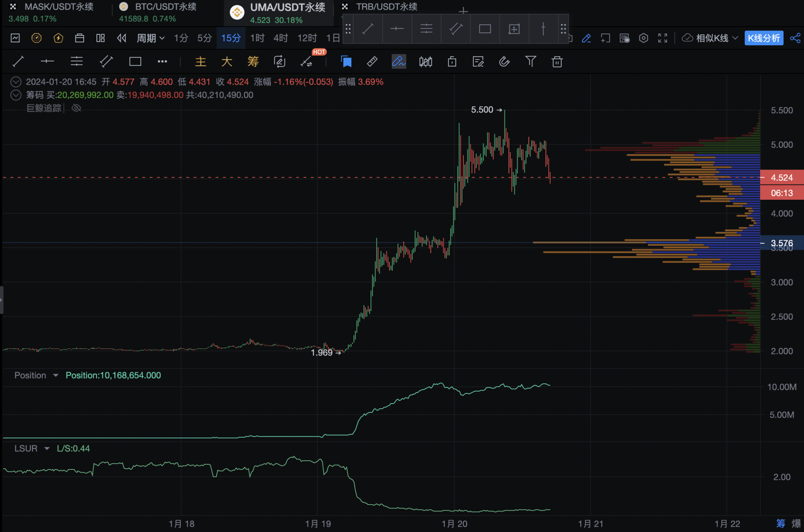
Task: Open the note edit icon
Action: tap(478, 61)
